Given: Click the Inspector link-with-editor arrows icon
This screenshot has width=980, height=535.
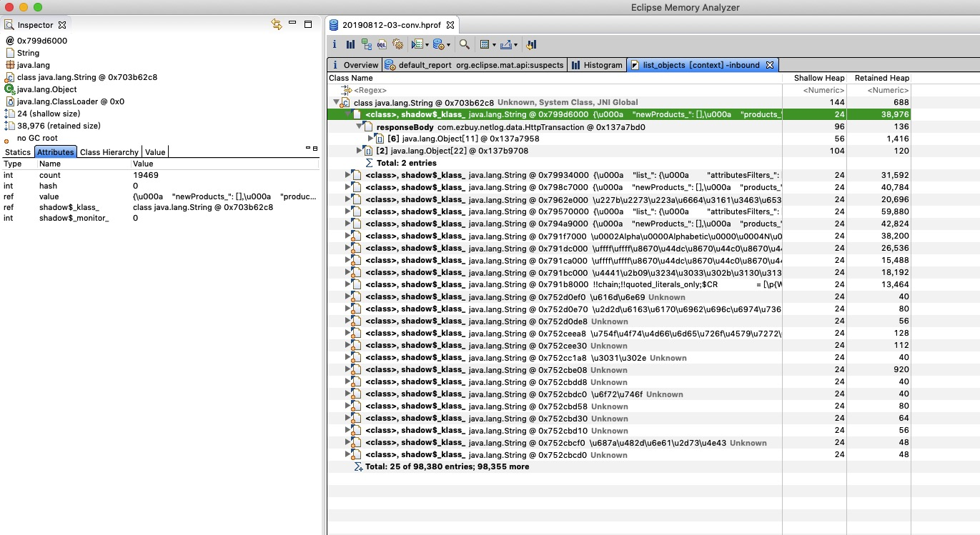Looking at the screenshot, I should (277, 24).
